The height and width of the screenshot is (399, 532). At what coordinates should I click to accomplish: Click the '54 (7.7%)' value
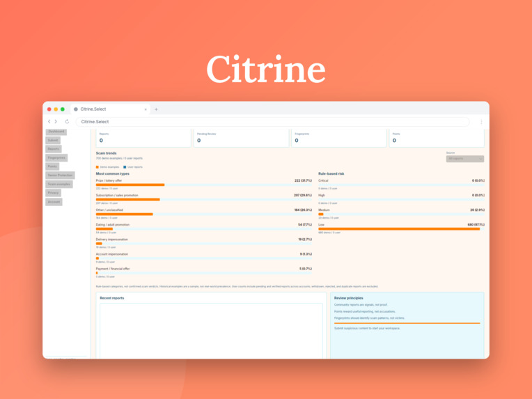coord(305,225)
